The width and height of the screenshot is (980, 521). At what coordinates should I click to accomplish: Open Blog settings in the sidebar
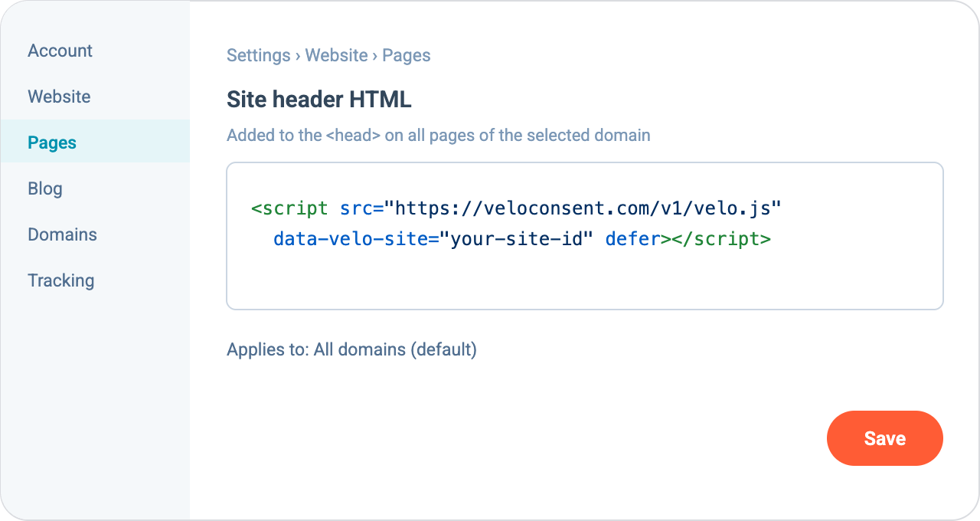pyautogui.click(x=45, y=188)
